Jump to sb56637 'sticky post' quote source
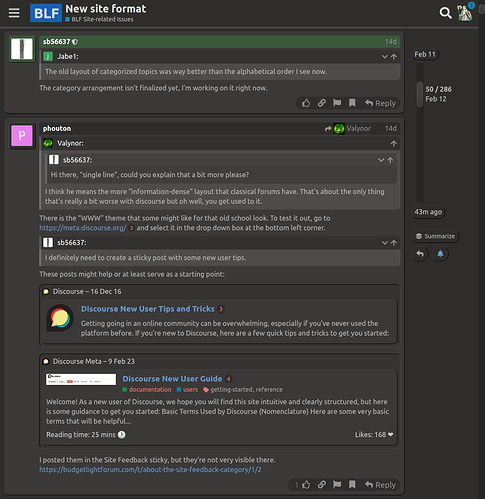485x499 pixels. tap(394, 243)
